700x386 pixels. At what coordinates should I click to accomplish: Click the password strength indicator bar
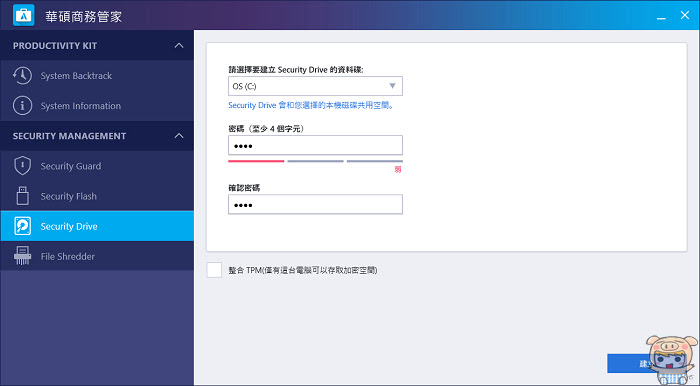pyautogui.click(x=315, y=161)
